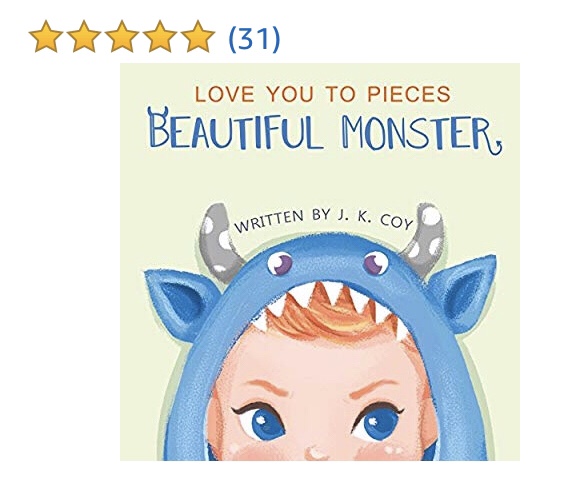Viewport: 570px width, 482px height.
Task: Click the baby's right blue eye
Action: pos(378,421)
